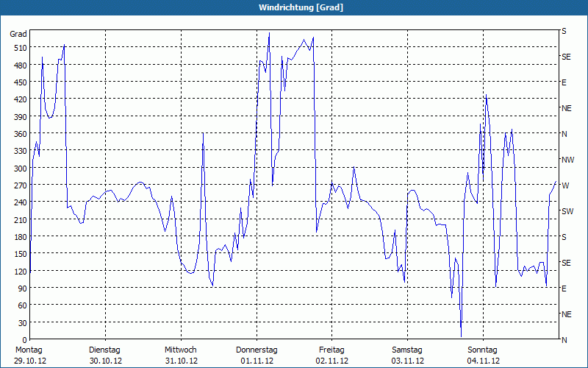Click the 120 value on left axis
Image resolution: width=588 pixels, height=368 pixels.
pyautogui.click(x=21, y=272)
